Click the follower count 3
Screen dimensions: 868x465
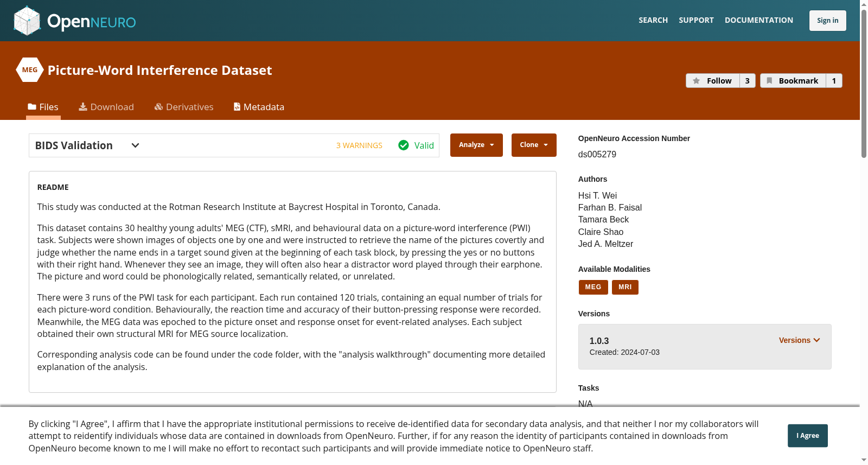[748, 81]
